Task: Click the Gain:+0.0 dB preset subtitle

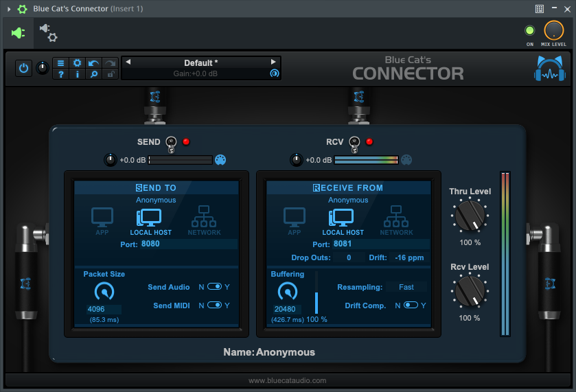Action: coord(196,74)
